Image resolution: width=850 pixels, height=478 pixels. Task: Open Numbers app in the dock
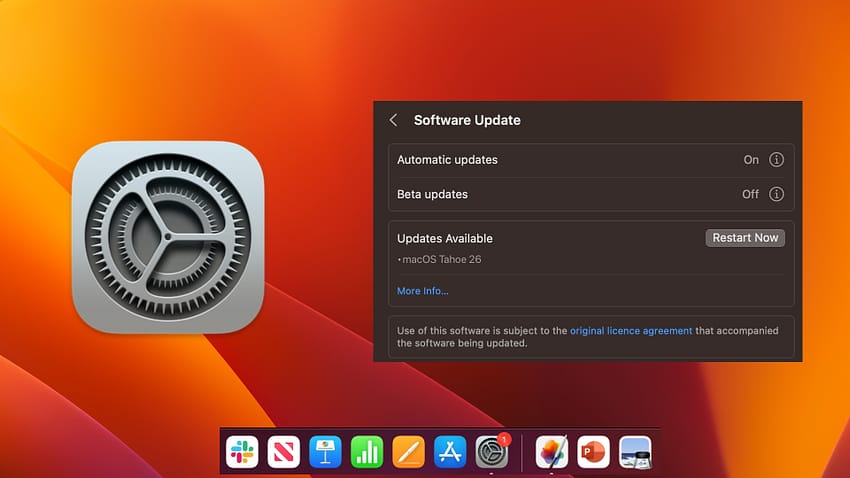pyautogui.click(x=367, y=451)
